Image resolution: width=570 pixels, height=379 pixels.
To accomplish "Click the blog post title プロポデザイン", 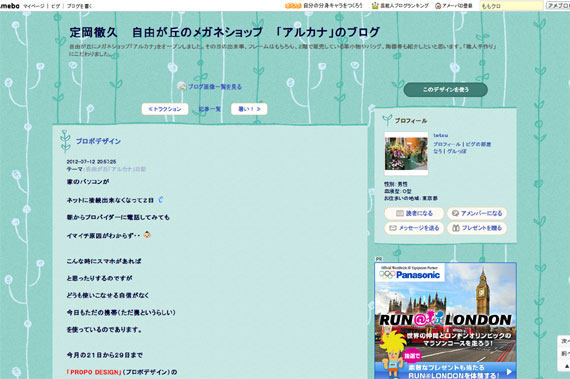I will click(98, 141).
